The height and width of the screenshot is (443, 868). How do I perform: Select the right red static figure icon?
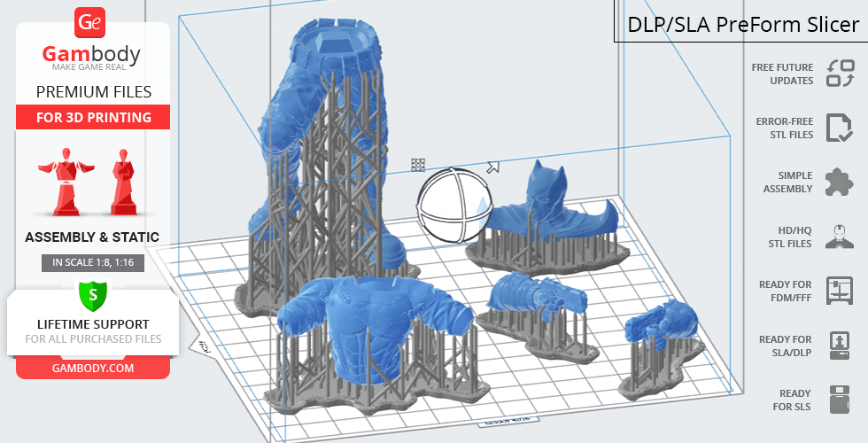click(121, 182)
